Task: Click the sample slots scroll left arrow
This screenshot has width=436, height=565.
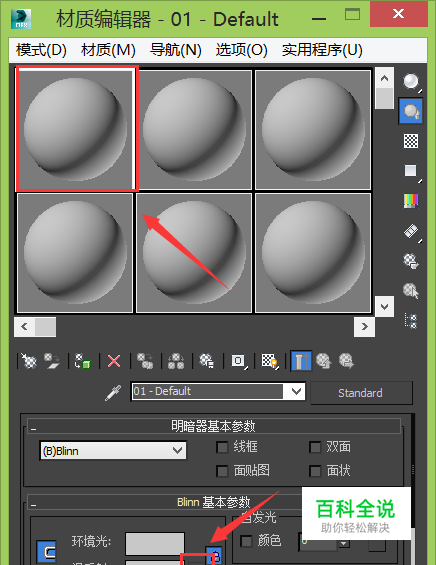Action: [24, 327]
